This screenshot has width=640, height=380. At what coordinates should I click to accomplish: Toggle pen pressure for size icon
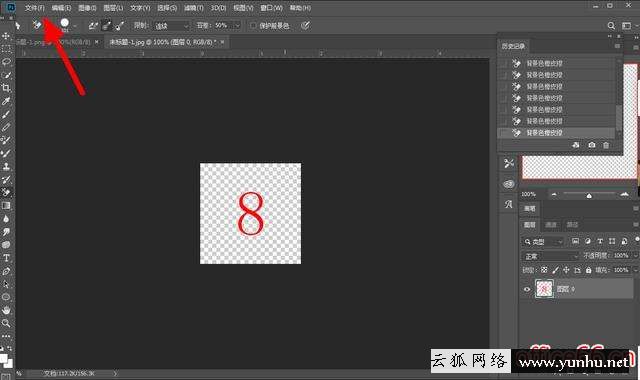pyautogui.click(x=305, y=26)
